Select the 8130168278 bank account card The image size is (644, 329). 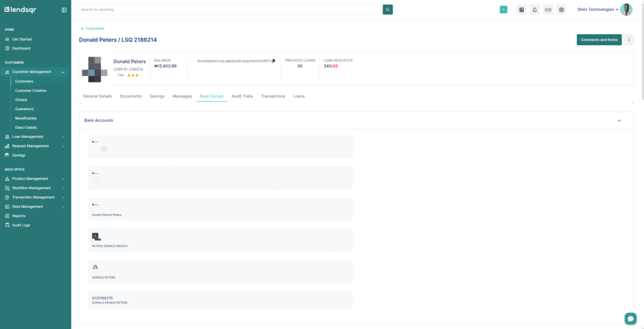click(x=221, y=300)
